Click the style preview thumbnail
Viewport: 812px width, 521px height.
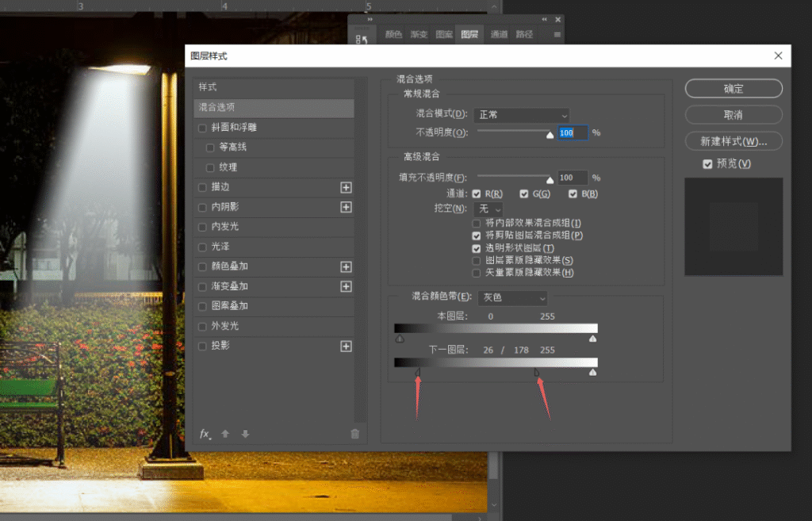(733, 227)
